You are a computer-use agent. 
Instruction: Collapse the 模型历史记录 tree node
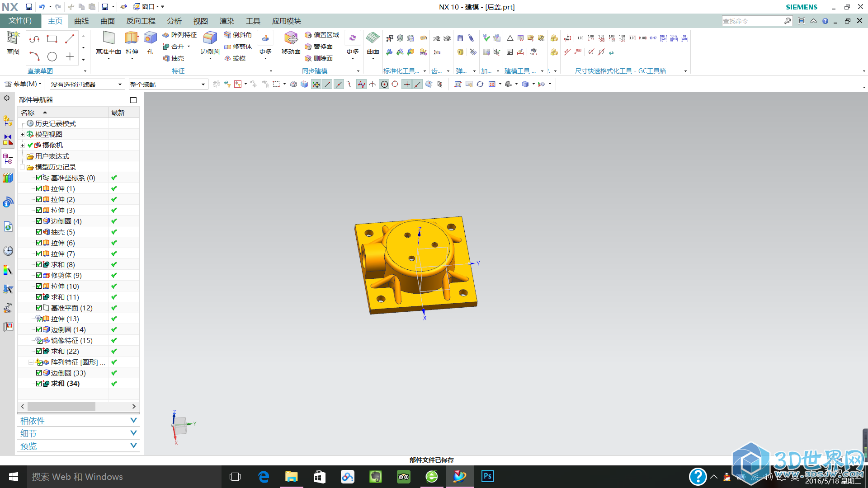(x=22, y=167)
